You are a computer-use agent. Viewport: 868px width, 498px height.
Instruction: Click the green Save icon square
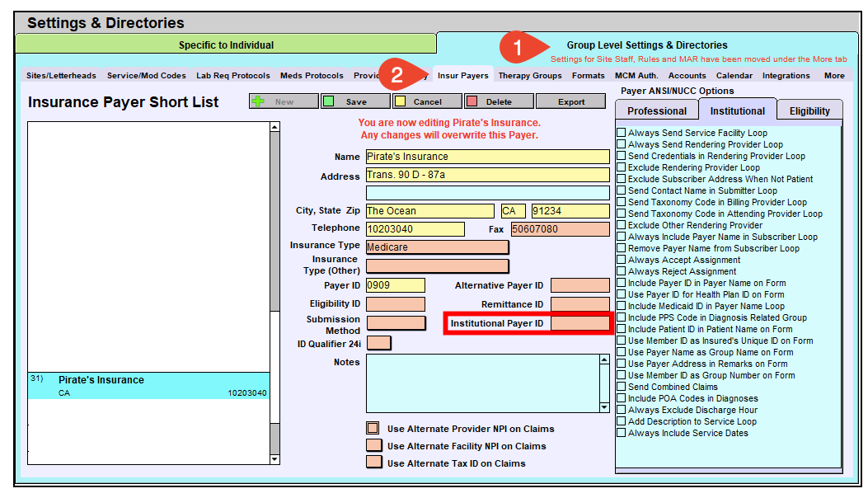point(330,101)
